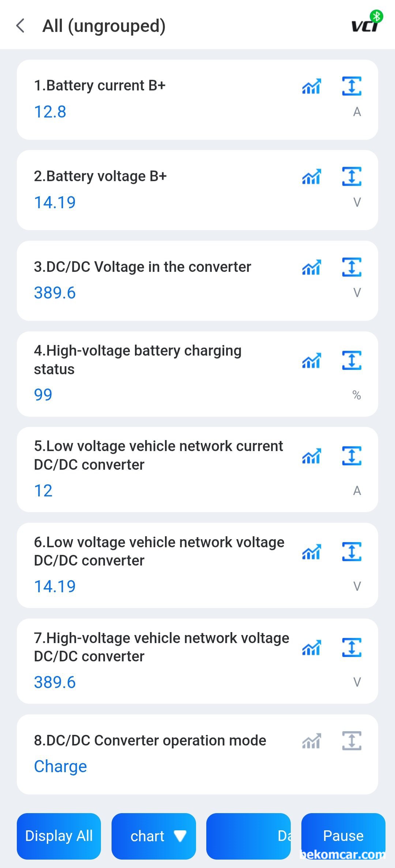Expand the chart dropdown button
Screen dimensions: 395x868
(154, 836)
